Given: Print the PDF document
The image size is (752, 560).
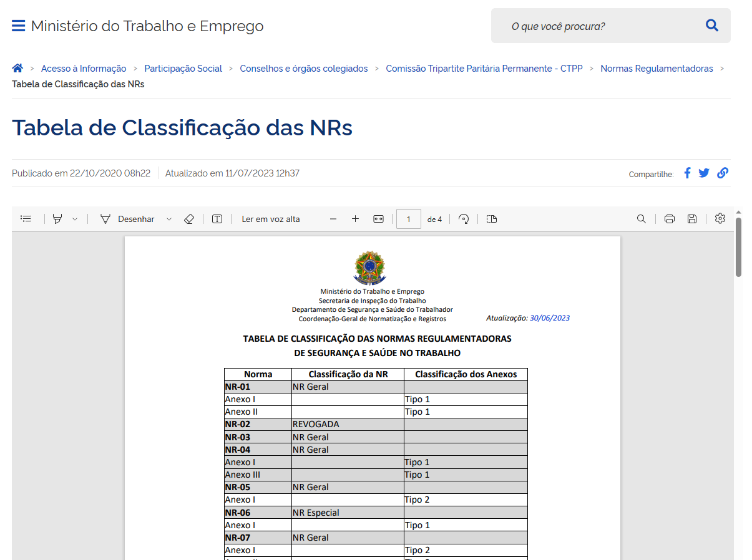Looking at the screenshot, I should point(670,219).
